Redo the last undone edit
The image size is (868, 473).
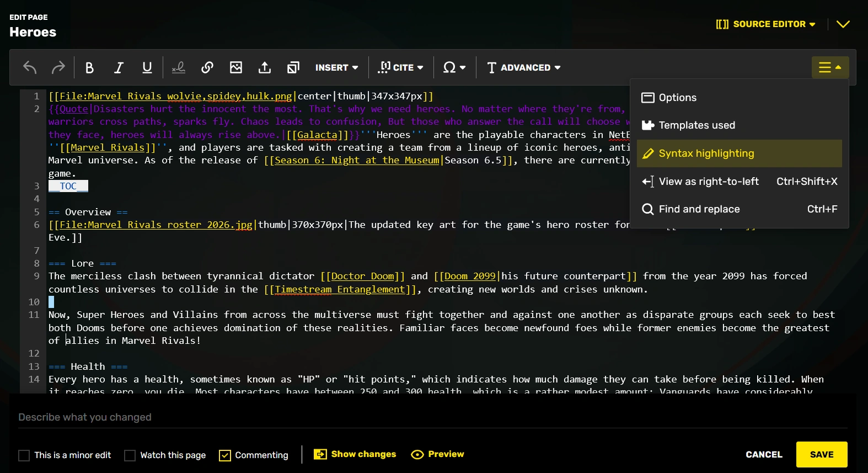[58, 67]
